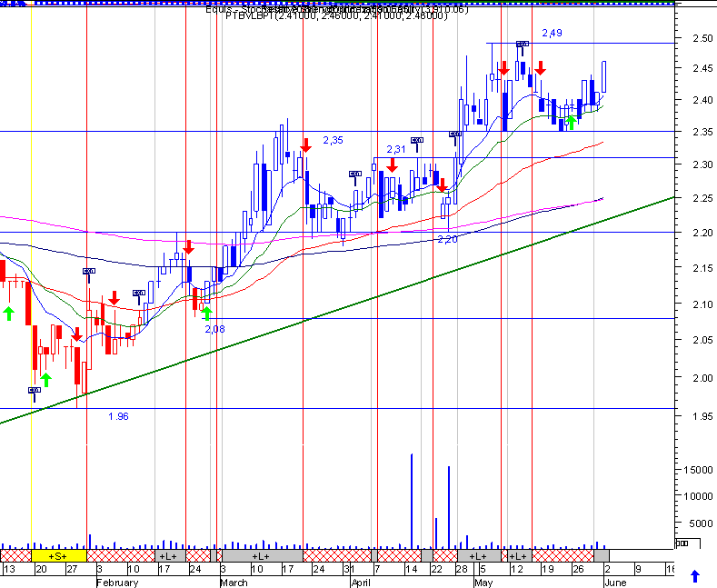Click the green buy arrow beside the lowest exo marker
This screenshot has width=717, height=588.
coord(45,380)
